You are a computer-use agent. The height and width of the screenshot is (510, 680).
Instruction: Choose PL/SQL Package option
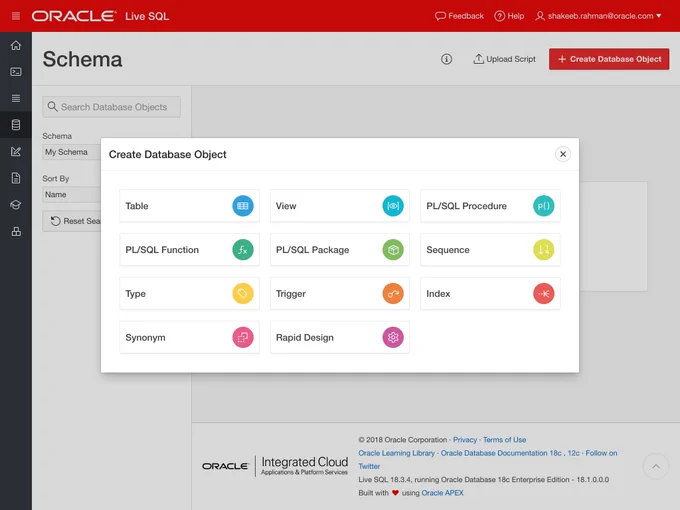(x=340, y=250)
